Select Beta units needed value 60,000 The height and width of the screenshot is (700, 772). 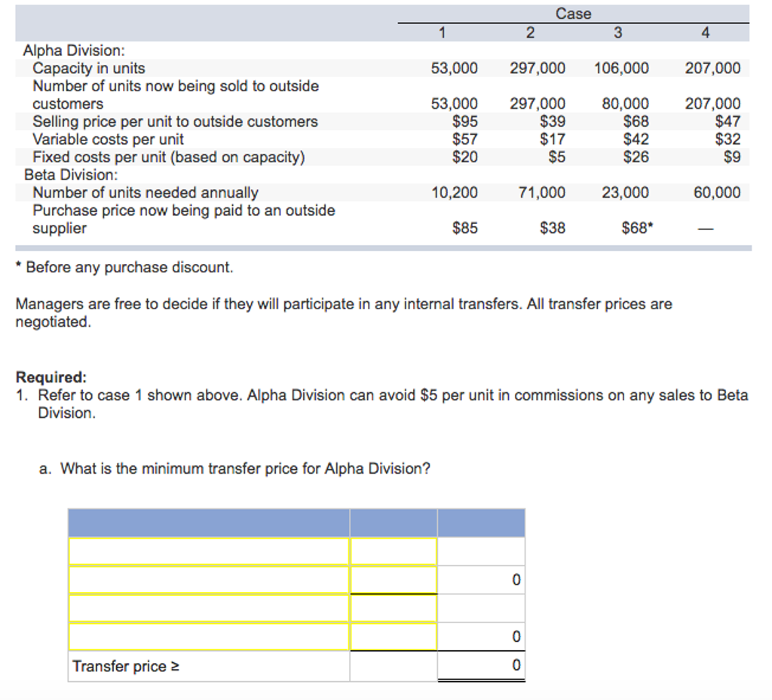click(x=717, y=192)
